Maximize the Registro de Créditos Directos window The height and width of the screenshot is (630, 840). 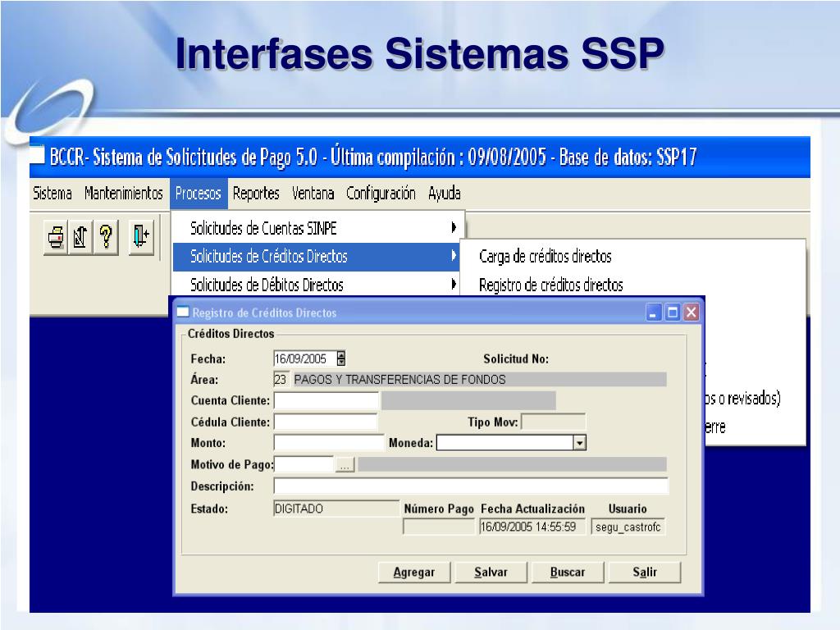point(673,313)
